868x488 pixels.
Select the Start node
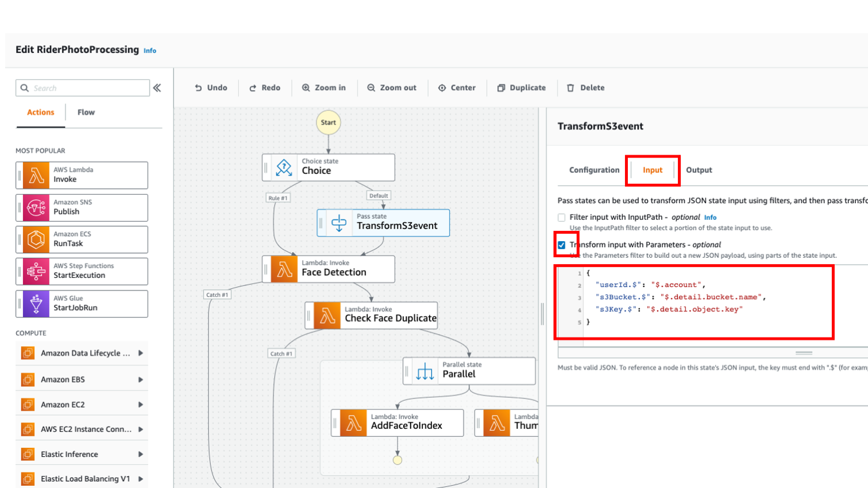click(x=329, y=122)
